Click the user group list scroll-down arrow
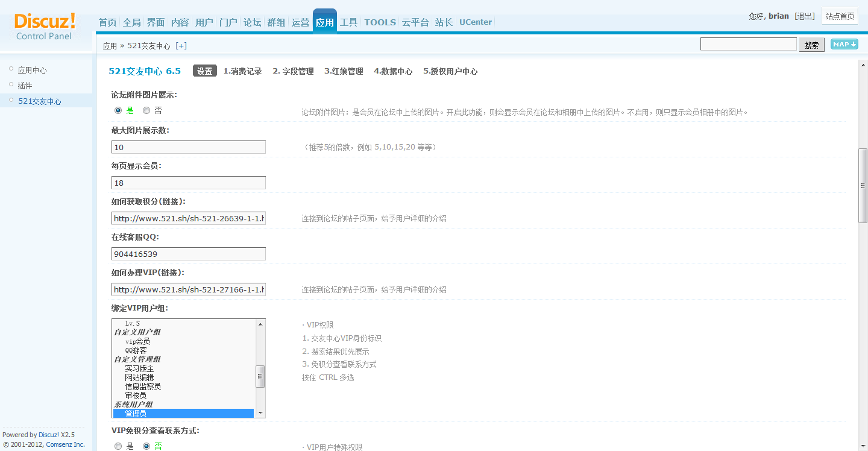 pyautogui.click(x=260, y=412)
